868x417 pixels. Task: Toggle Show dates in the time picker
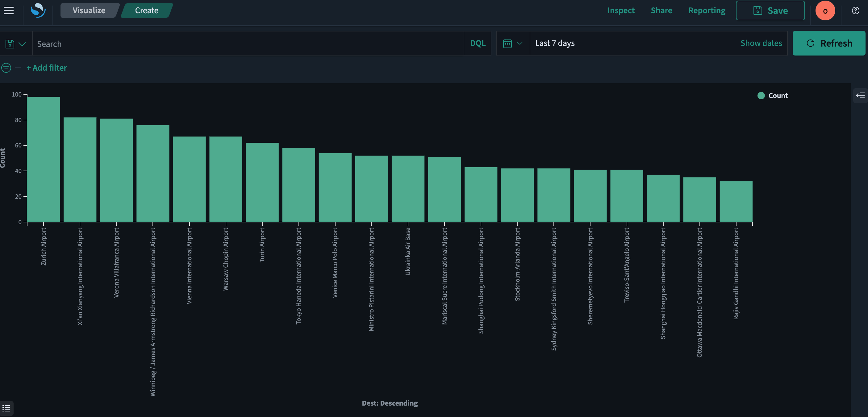coord(761,43)
